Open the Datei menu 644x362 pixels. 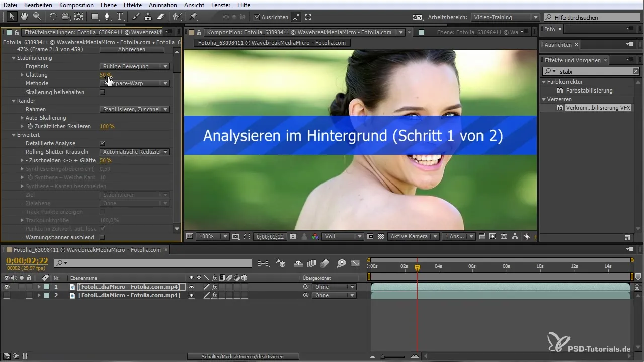pyautogui.click(x=11, y=5)
